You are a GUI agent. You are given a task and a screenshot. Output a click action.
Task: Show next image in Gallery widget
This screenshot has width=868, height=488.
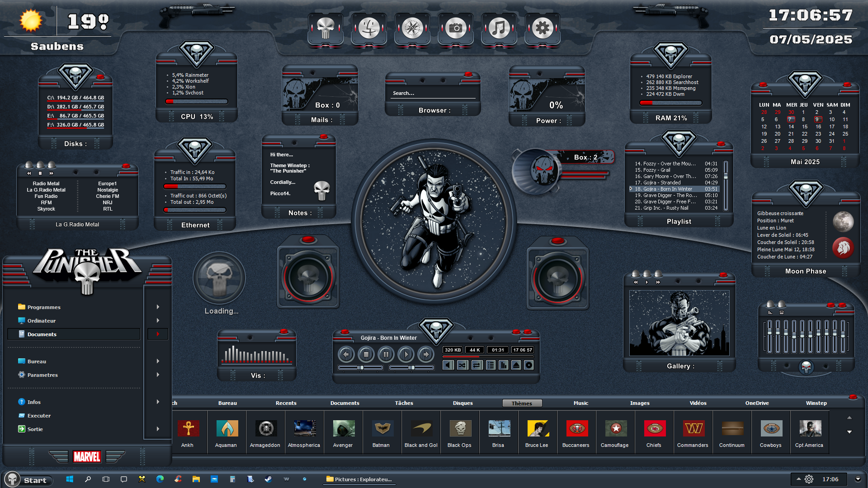point(658,282)
